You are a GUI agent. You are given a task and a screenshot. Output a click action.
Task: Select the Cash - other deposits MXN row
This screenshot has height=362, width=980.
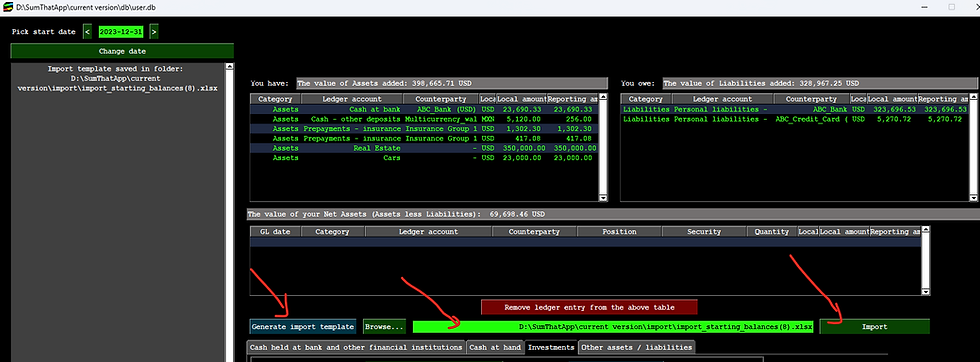pyautogui.click(x=424, y=119)
